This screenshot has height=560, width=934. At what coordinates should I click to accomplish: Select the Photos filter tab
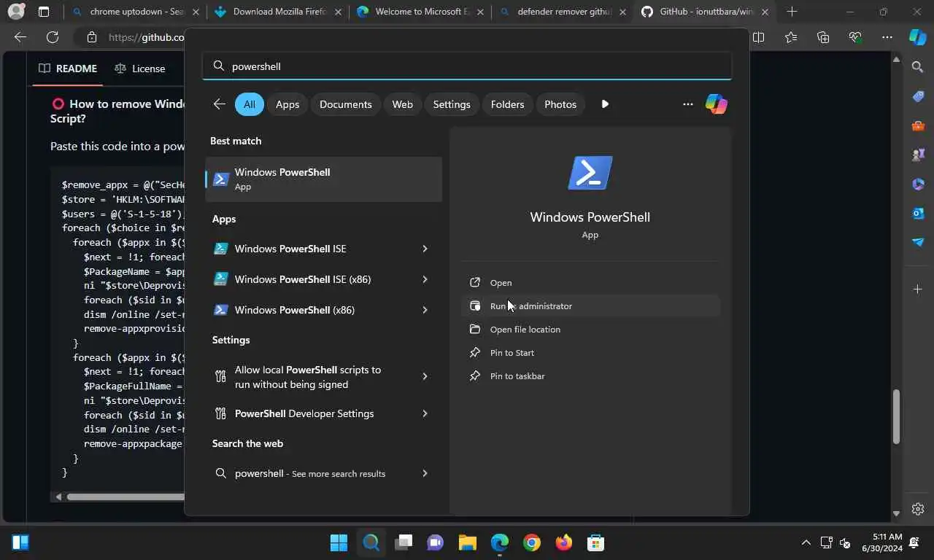[560, 104]
